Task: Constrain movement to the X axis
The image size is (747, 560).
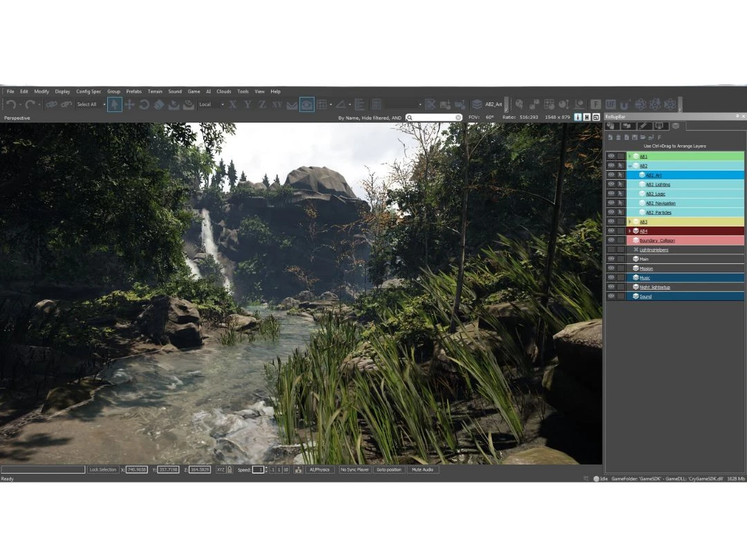Action: coord(233,104)
